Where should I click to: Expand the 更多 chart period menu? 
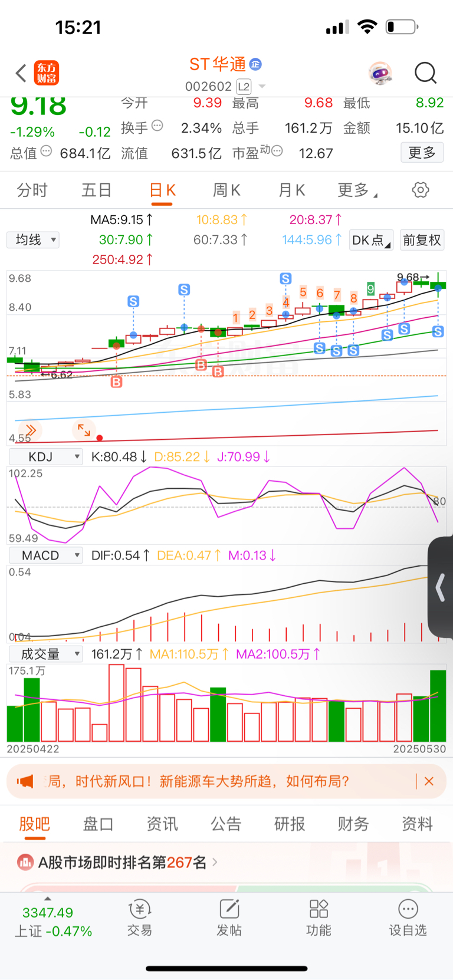[357, 190]
